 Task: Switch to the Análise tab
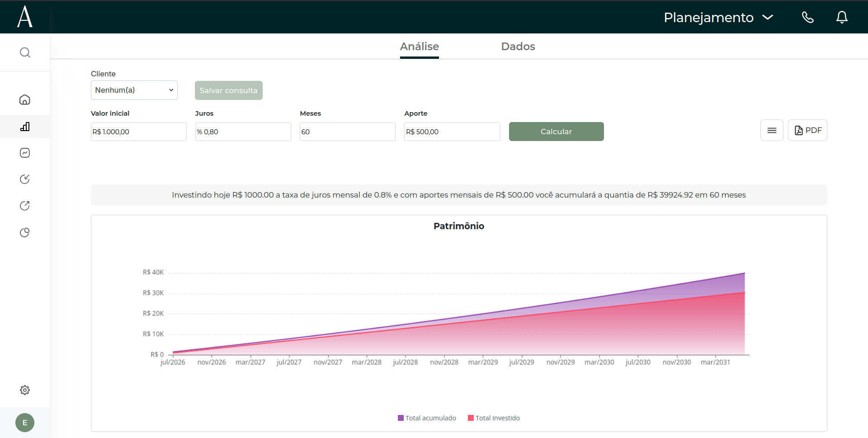click(420, 47)
